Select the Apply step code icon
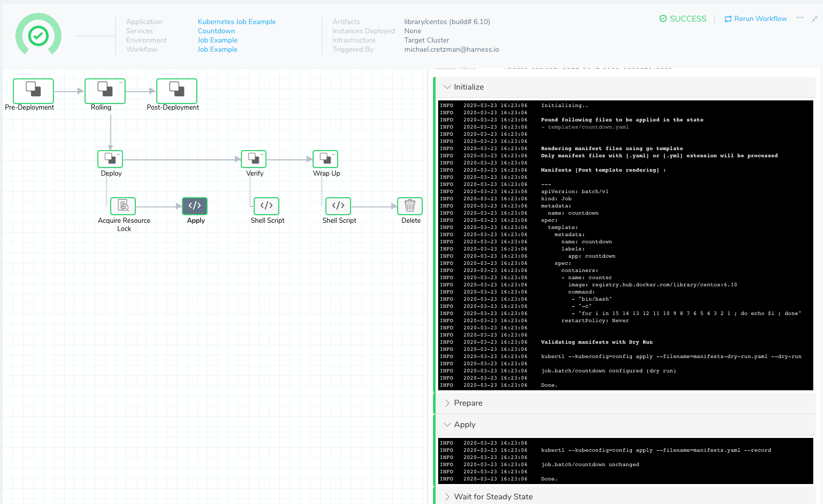Image resolution: width=823 pixels, height=504 pixels. (x=195, y=206)
